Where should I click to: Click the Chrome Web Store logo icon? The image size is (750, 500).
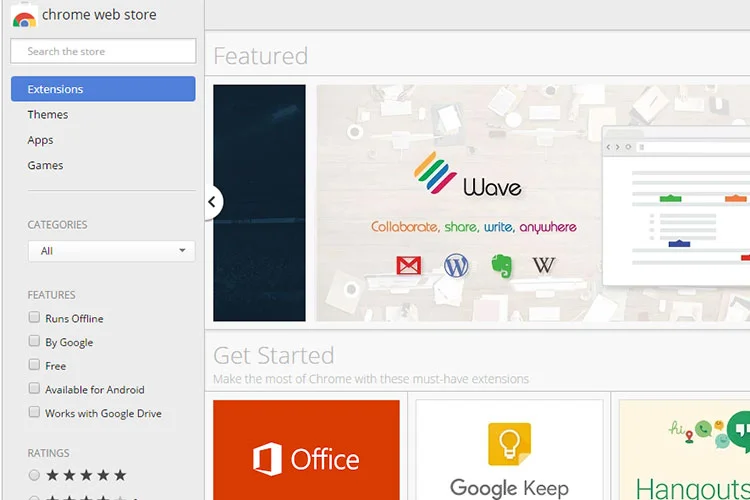point(24,15)
